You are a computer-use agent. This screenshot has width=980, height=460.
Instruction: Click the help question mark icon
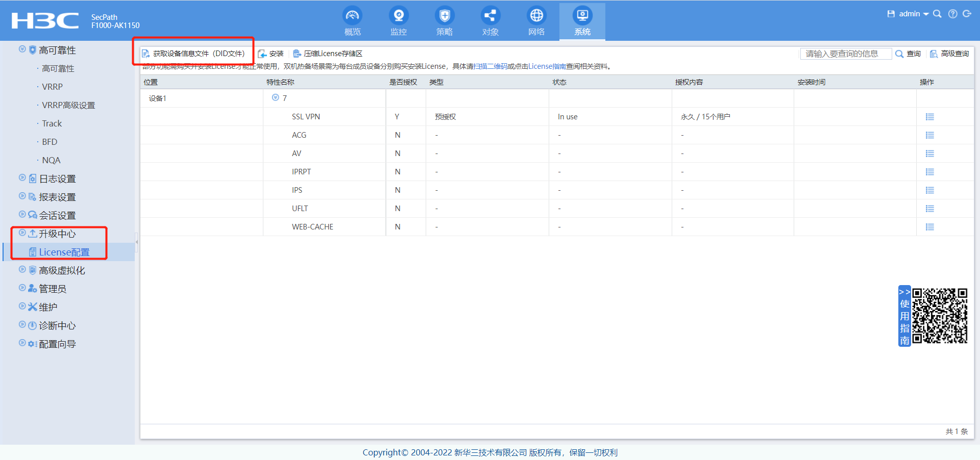pyautogui.click(x=952, y=14)
